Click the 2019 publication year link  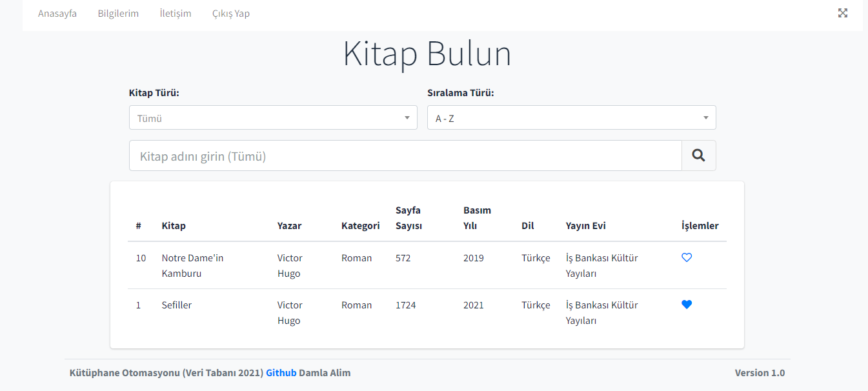tap(474, 257)
